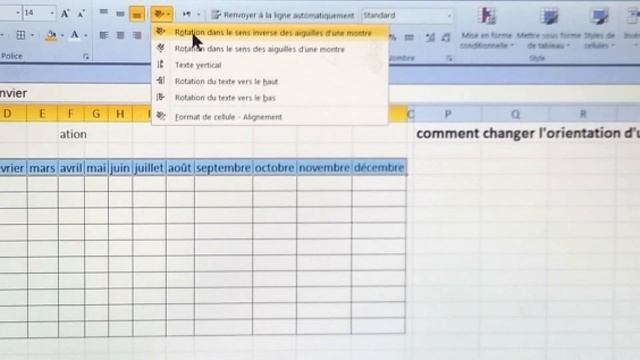Select the cell labeled 'août'
This screenshot has width=640, height=360.
180,168
